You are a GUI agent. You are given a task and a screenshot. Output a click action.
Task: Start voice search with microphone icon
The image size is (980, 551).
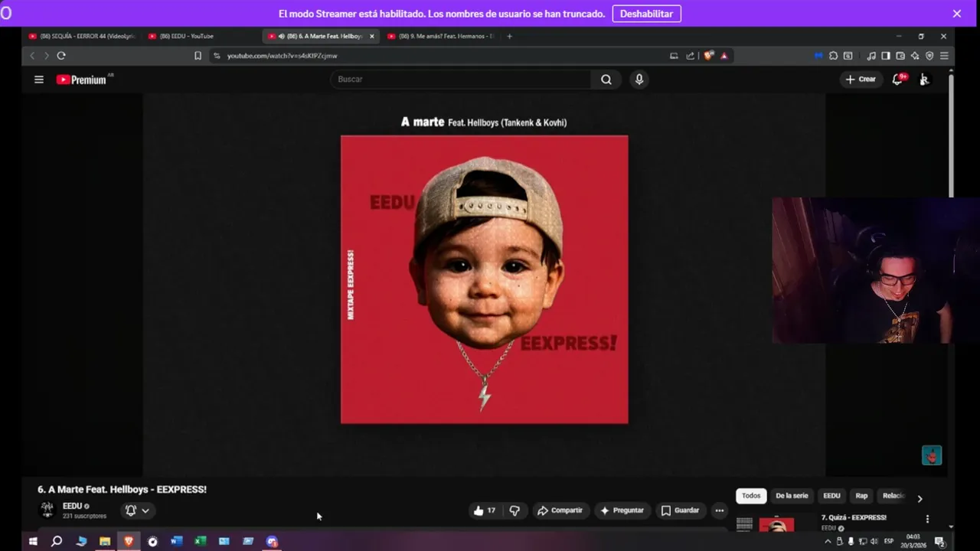(x=639, y=80)
